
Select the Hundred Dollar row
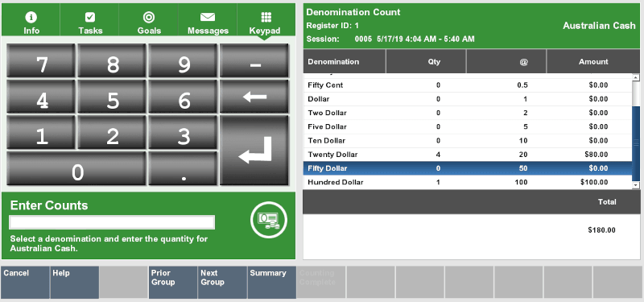pos(468,182)
